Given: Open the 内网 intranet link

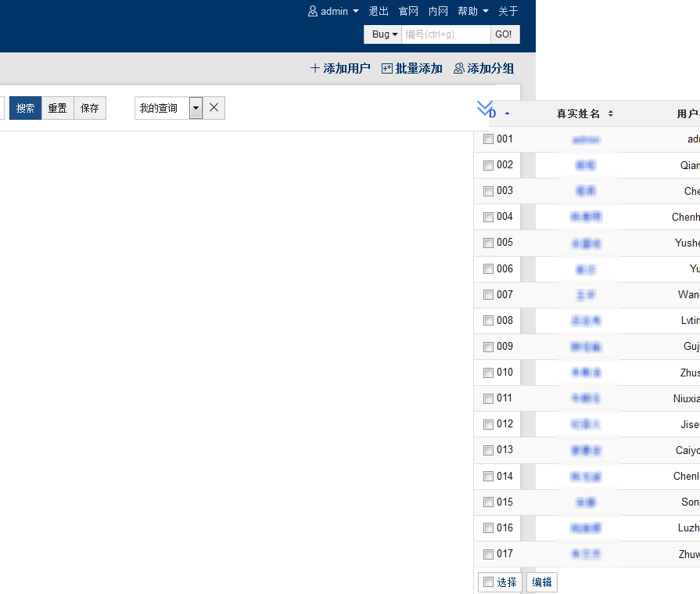Looking at the screenshot, I should click(438, 11).
